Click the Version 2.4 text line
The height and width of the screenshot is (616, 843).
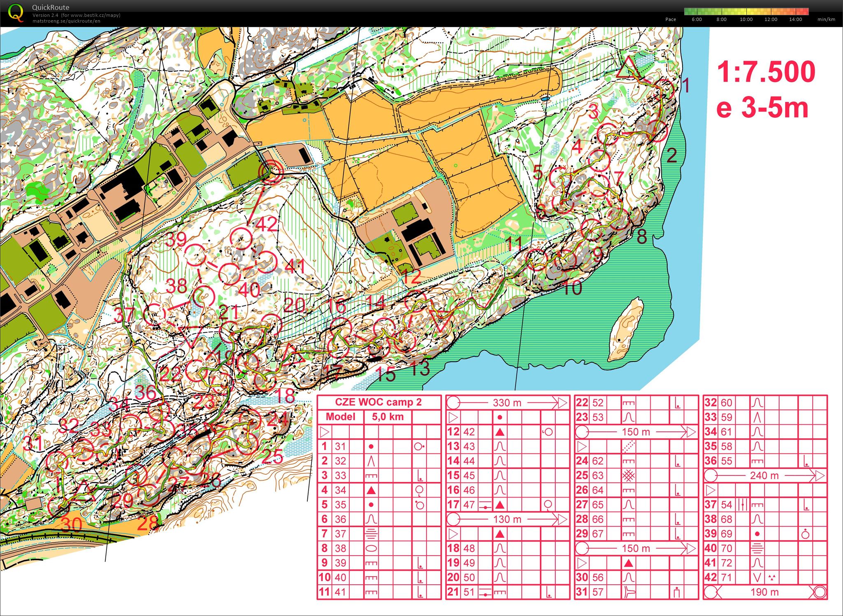(x=77, y=15)
